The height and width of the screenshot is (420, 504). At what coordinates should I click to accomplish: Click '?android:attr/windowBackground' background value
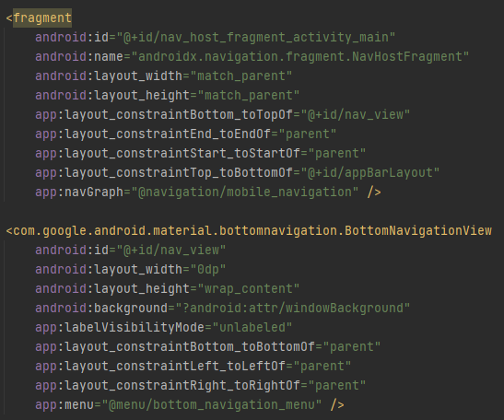click(x=293, y=308)
